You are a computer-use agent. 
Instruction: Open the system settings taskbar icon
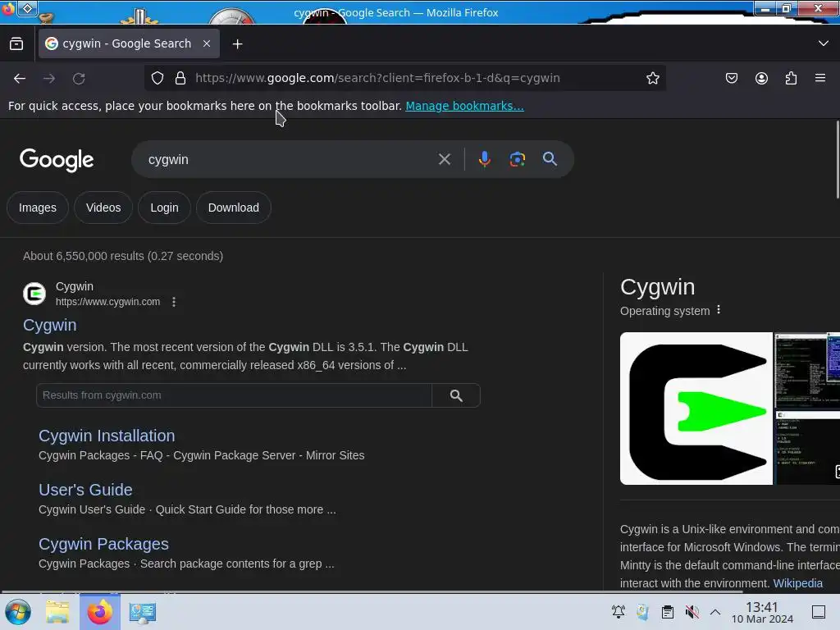[143, 612]
